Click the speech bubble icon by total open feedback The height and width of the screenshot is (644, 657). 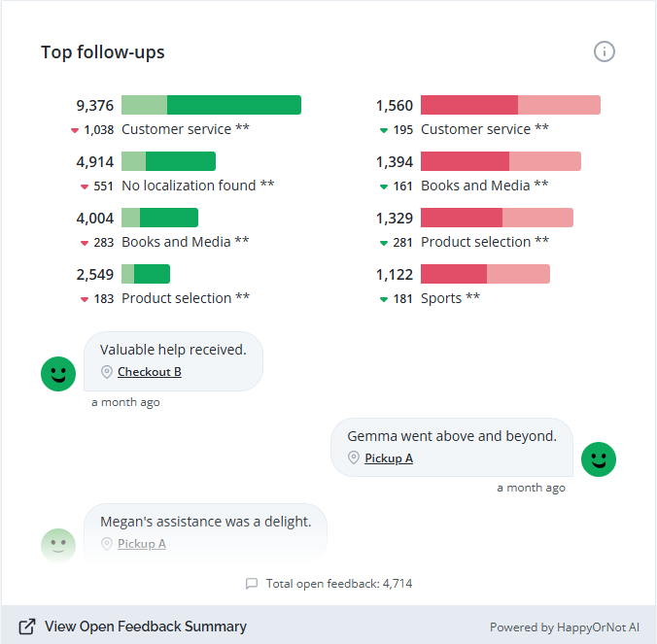tap(252, 584)
